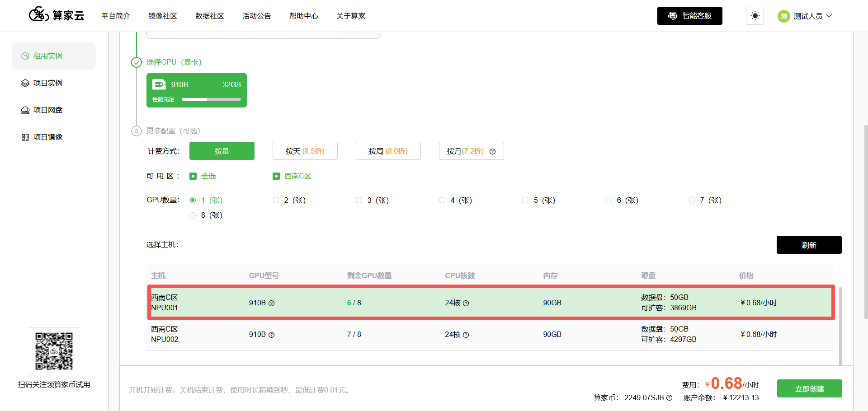
Task: Go to 项目实例 in sidebar
Action: pos(54,83)
